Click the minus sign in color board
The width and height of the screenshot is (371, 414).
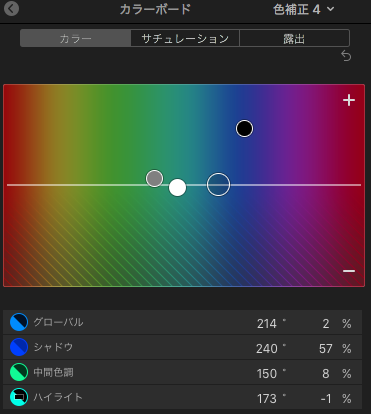click(x=349, y=271)
